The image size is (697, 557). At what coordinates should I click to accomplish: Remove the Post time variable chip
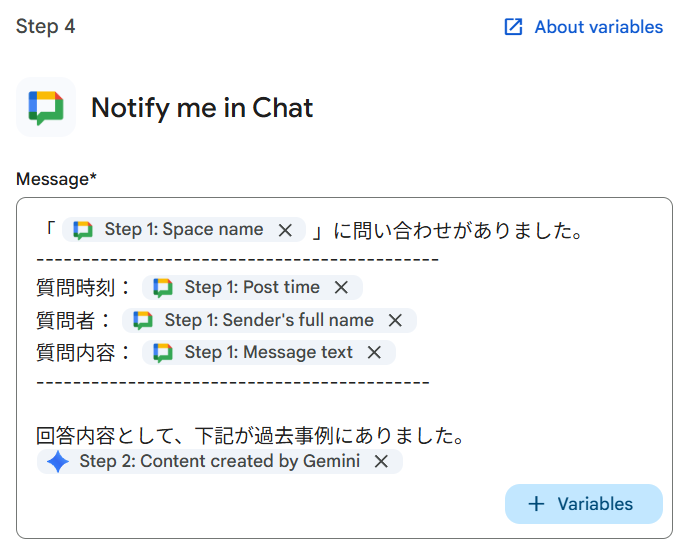pos(341,288)
